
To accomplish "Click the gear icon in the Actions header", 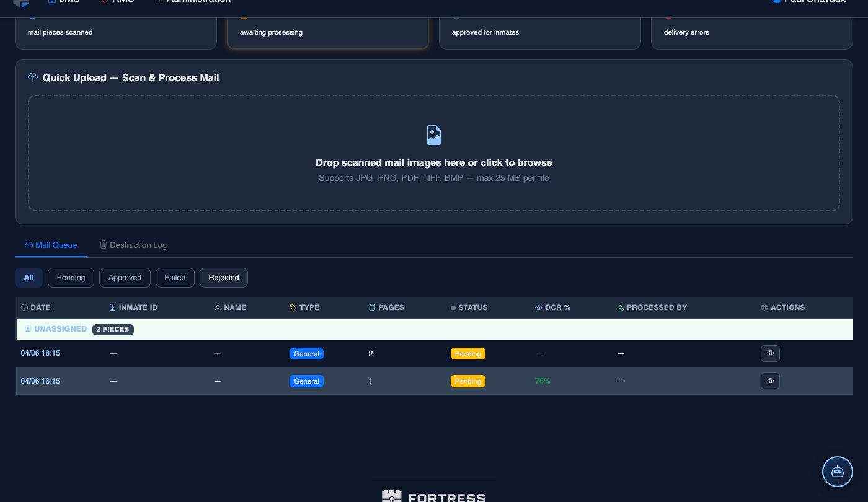I will click(x=764, y=307).
